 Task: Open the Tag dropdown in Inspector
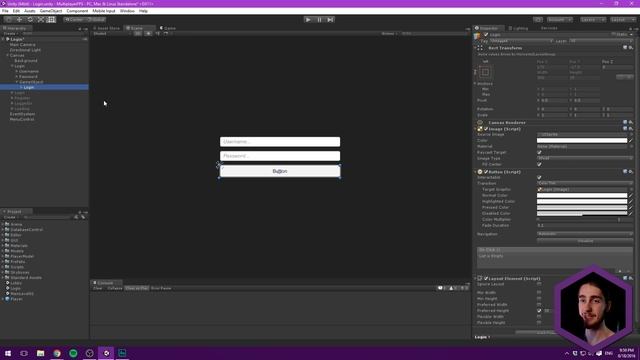point(522,41)
